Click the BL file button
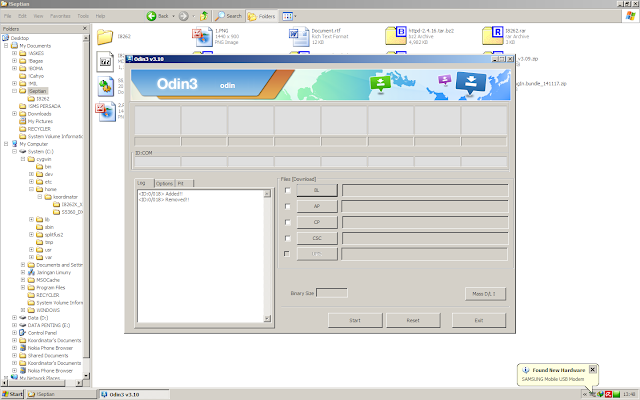 tap(317, 190)
